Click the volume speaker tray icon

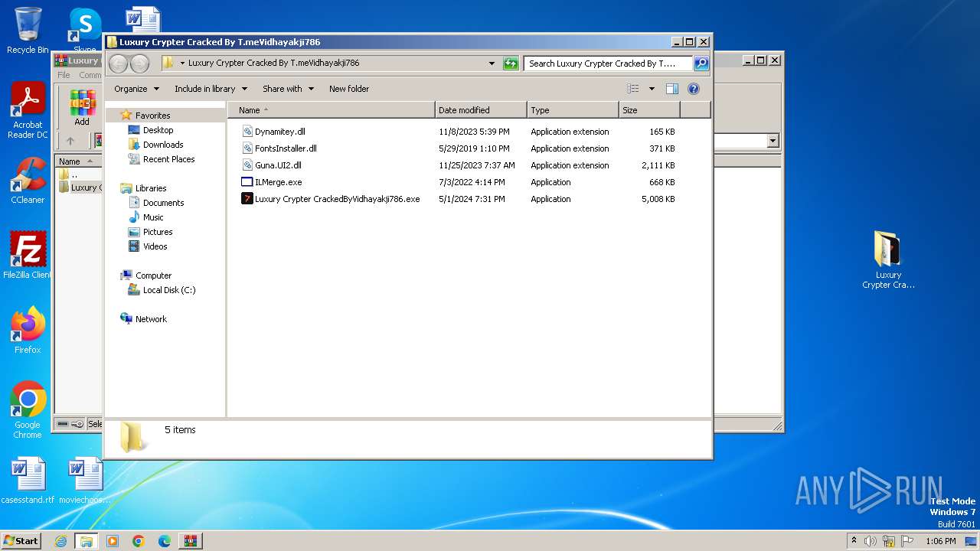(x=871, y=541)
